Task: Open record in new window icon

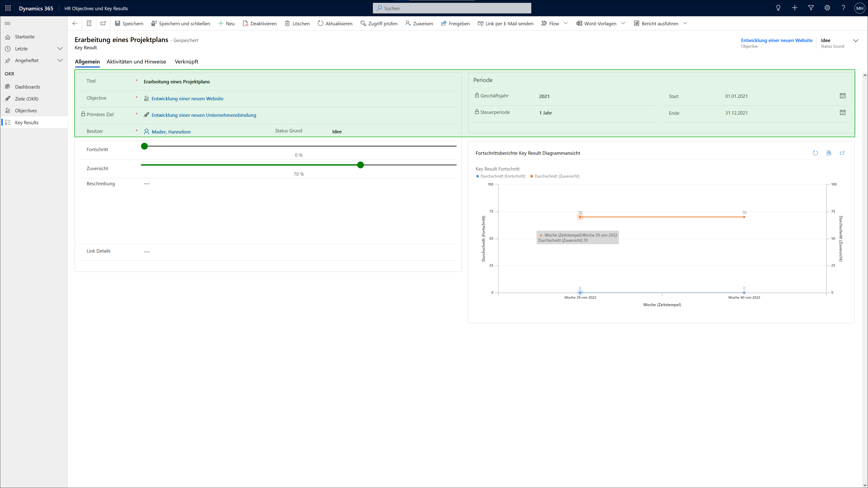Action: click(x=103, y=23)
